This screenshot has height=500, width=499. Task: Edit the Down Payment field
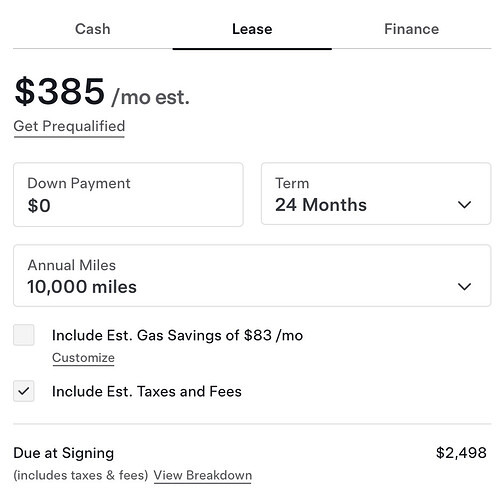[128, 195]
